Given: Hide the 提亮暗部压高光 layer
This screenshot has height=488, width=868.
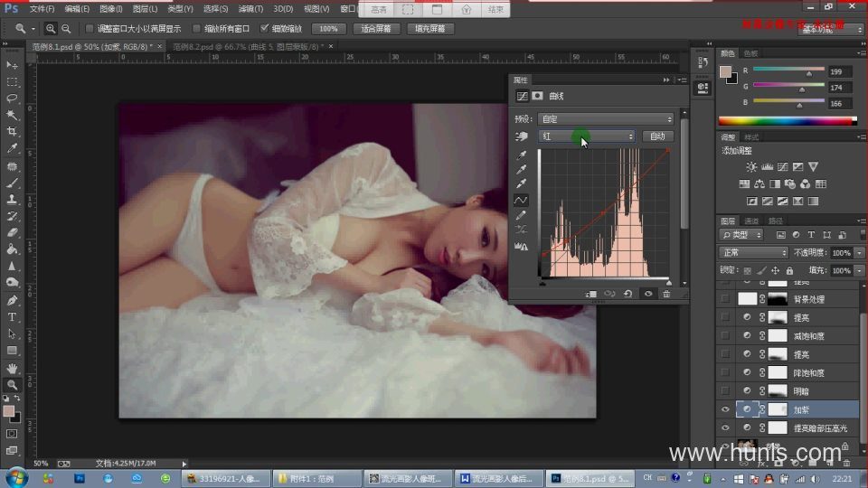Looking at the screenshot, I should tap(725, 427).
